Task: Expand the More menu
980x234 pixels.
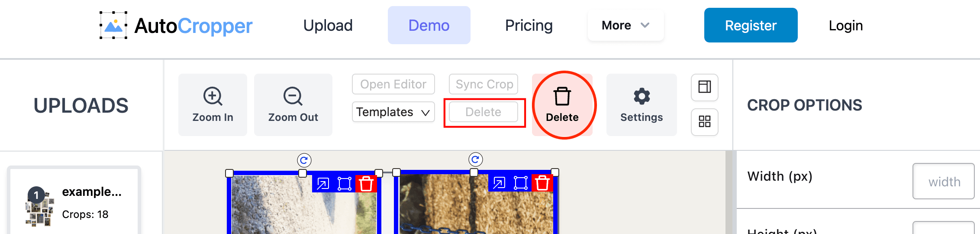Action: 625,25
